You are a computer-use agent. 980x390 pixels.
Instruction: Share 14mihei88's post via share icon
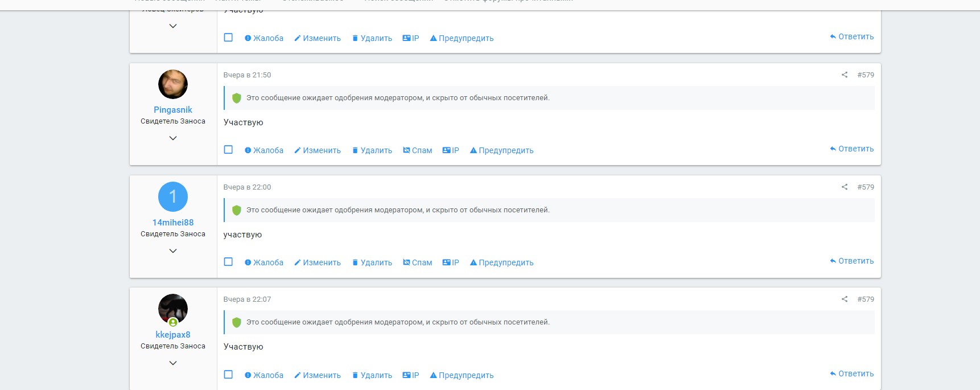click(x=845, y=187)
